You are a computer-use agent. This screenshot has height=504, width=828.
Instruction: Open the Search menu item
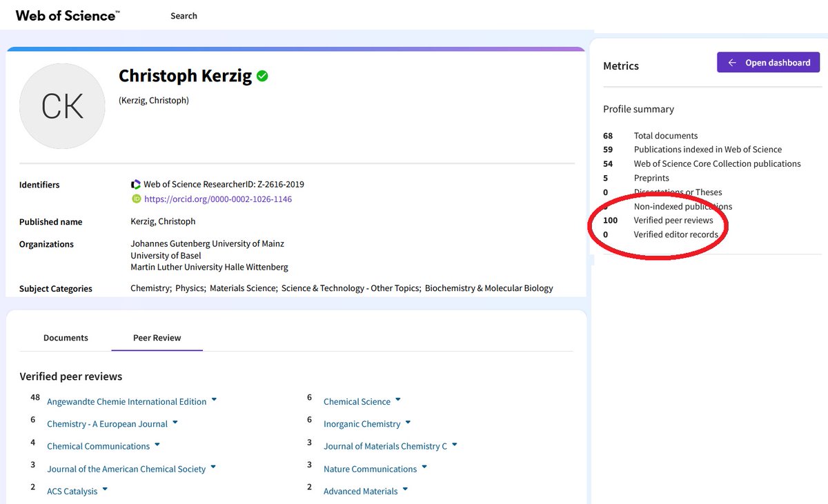pyautogui.click(x=184, y=16)
